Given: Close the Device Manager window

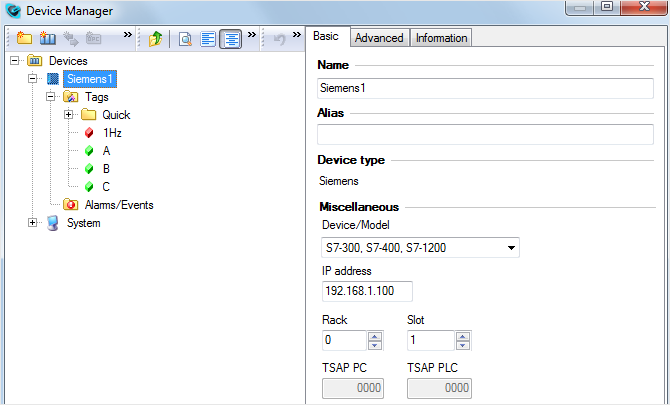Looking at the screenshot, I should tap(644, 7).
